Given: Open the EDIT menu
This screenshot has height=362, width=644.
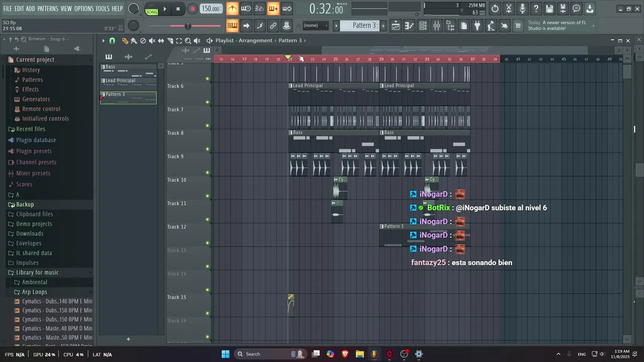Looking at the screenshot, I should click(x=19, y=9).
